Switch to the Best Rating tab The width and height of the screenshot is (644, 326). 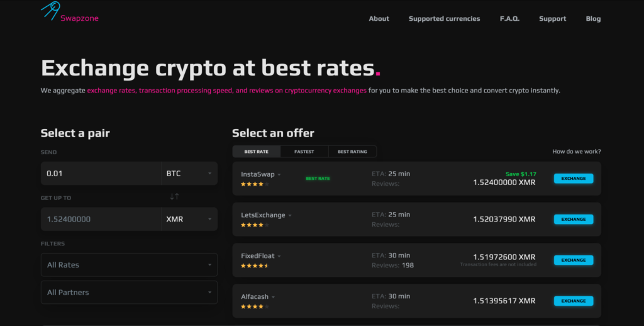pos(352,152)
